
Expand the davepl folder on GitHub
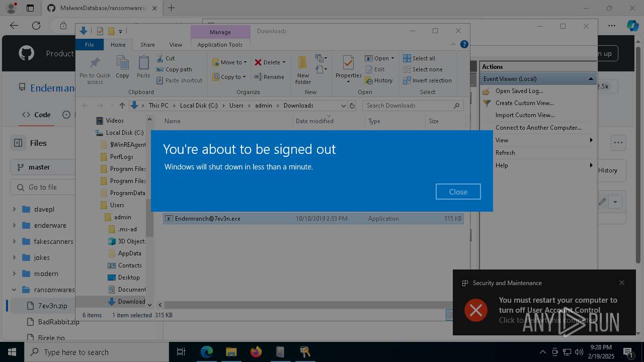coord(14,209)
